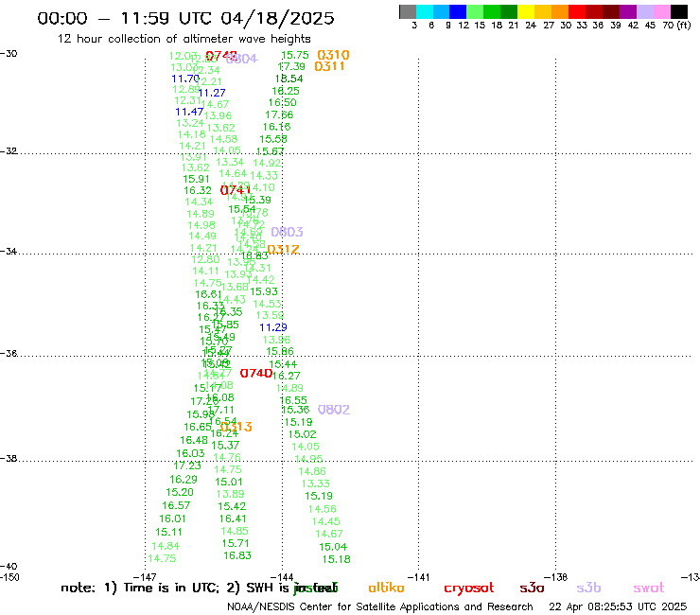The image size is (700, 615).
Task: Click the chart title date 04/18/2025
Action: [277, 18]
